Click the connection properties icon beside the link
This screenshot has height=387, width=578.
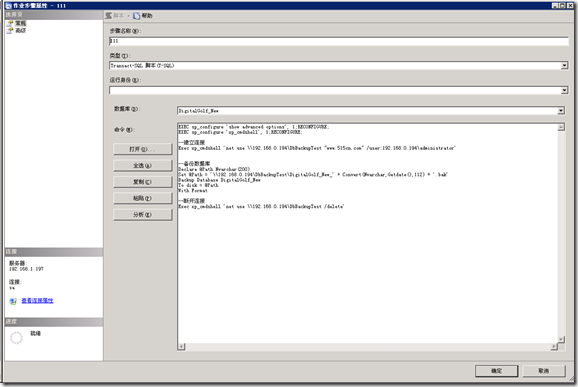(x=13, y=301)
